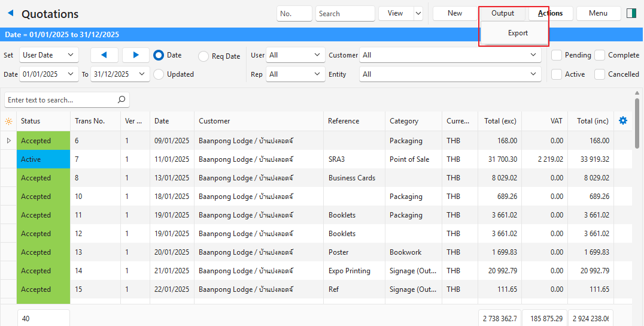Toggle the side panel layout icon
Viewport: 644px width, 326px height.
pos(631,13)
